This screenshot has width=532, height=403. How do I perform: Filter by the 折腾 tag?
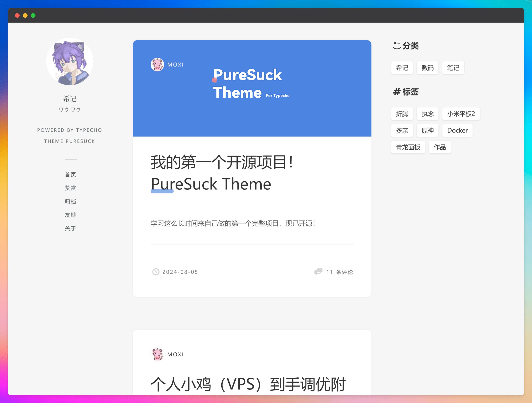pos(402,114)
